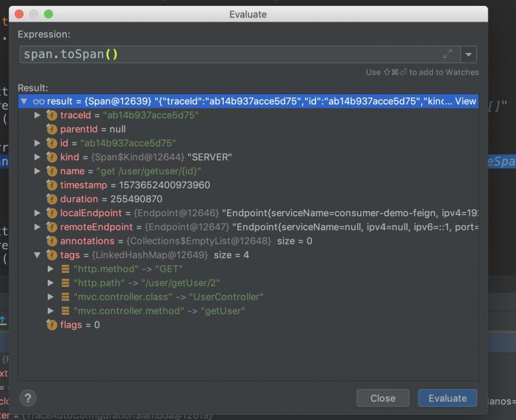This screenshot has width=516, height=420.
Task: Click the field icon beside flags
Action: [52, 325]
